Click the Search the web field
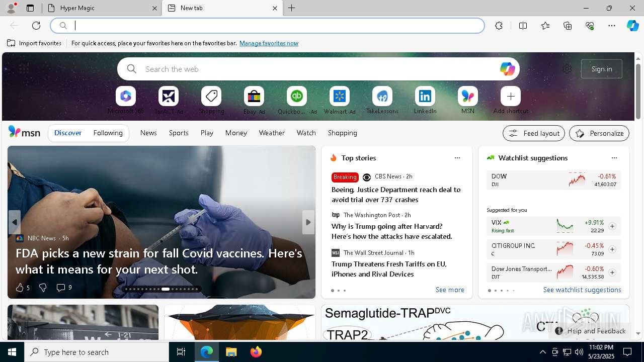This screenshot has width=644, height=362. [x=318, y=69]
